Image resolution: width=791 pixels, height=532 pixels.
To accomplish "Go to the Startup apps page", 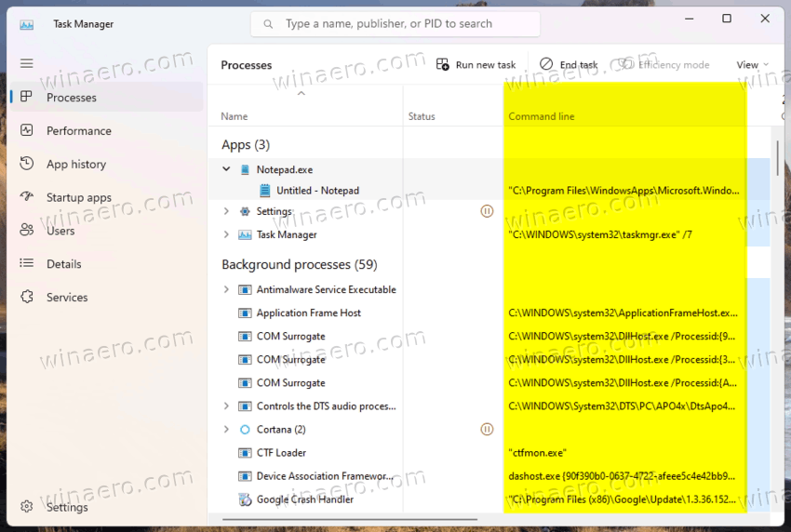I will (107, 197).
